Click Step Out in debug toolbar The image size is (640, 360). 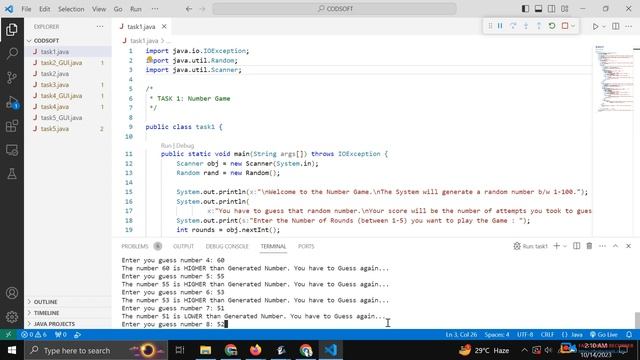(x=539, y=26)
